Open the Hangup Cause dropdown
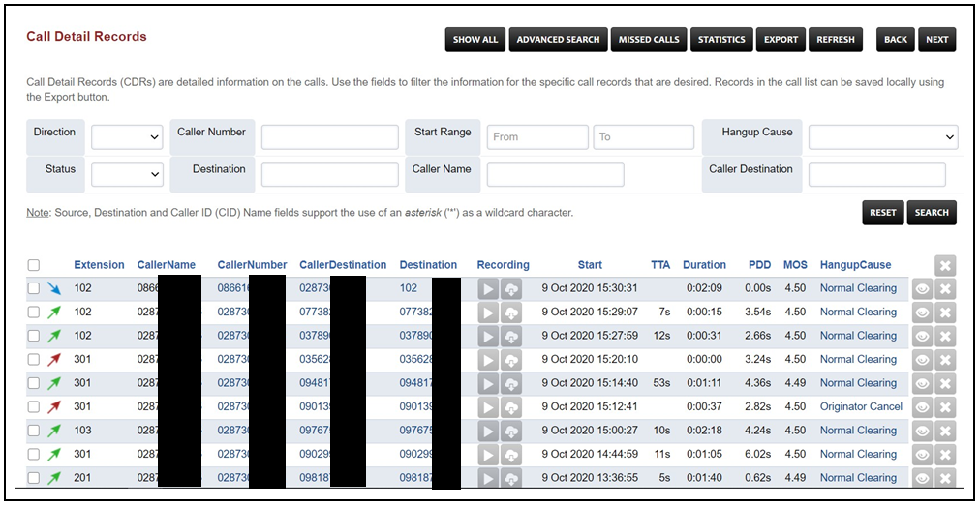 [883, 137]
